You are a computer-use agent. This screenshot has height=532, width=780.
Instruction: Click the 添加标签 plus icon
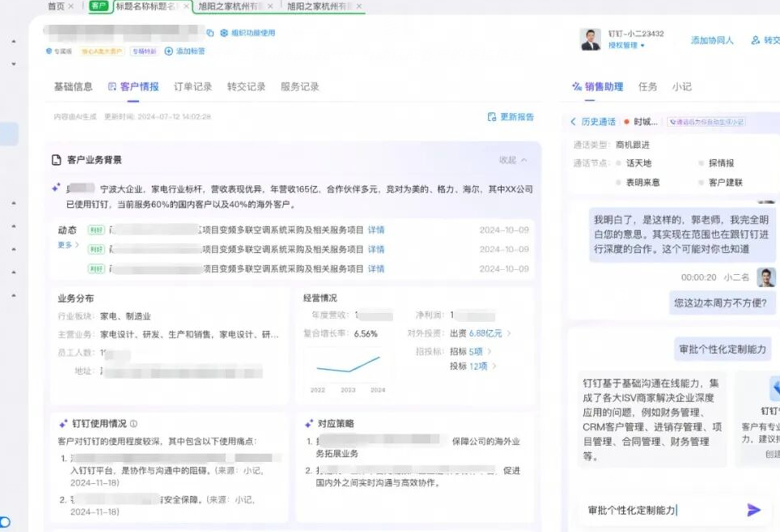pos(169,51)
